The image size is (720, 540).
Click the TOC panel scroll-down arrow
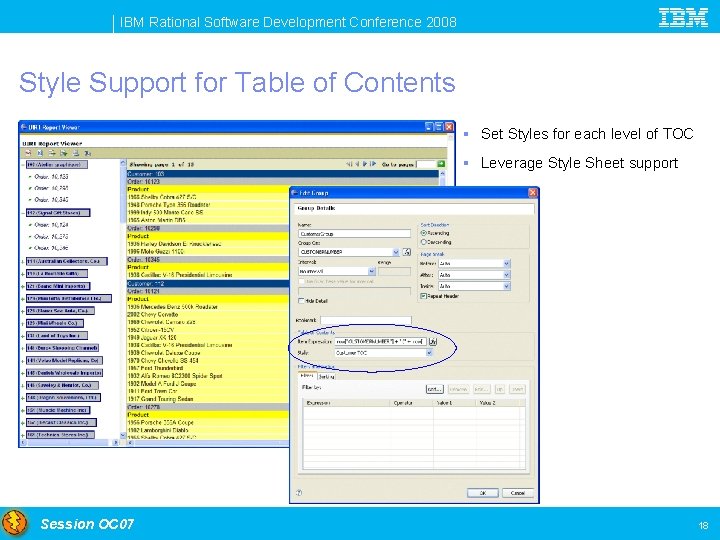click(x=123, y=435)
